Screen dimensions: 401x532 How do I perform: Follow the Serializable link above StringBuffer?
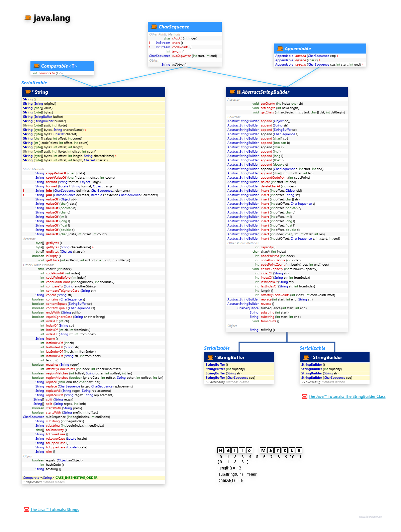pyautogui.click(x=217, y=348)
